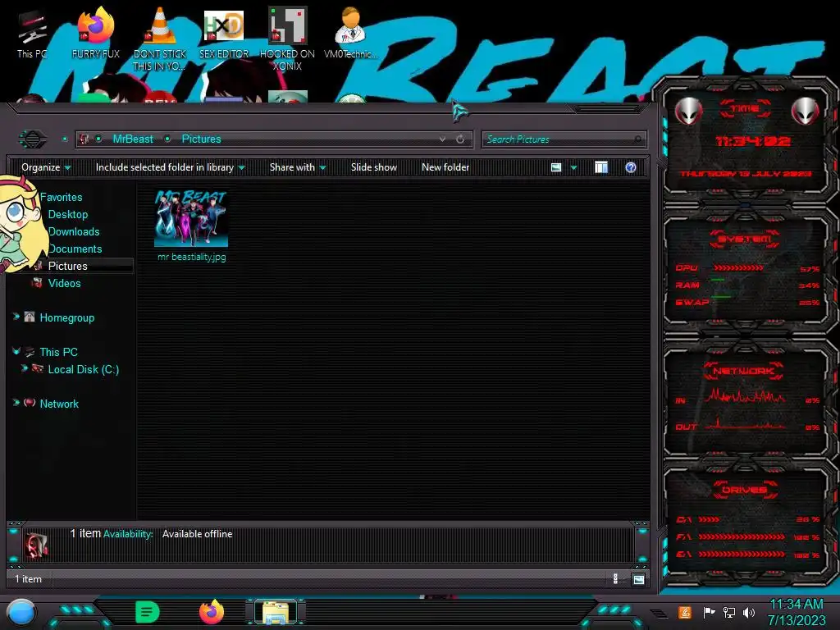Click the Local Disk (C:) drive icon

38,368
